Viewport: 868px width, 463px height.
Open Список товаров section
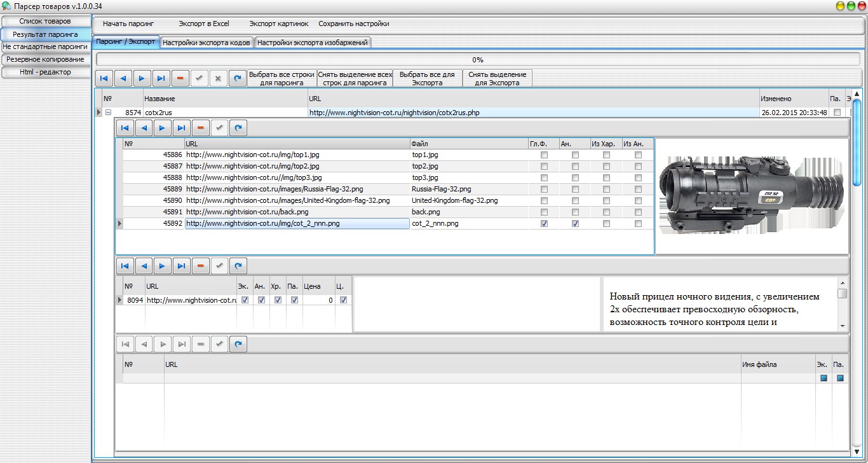(45, 21)
